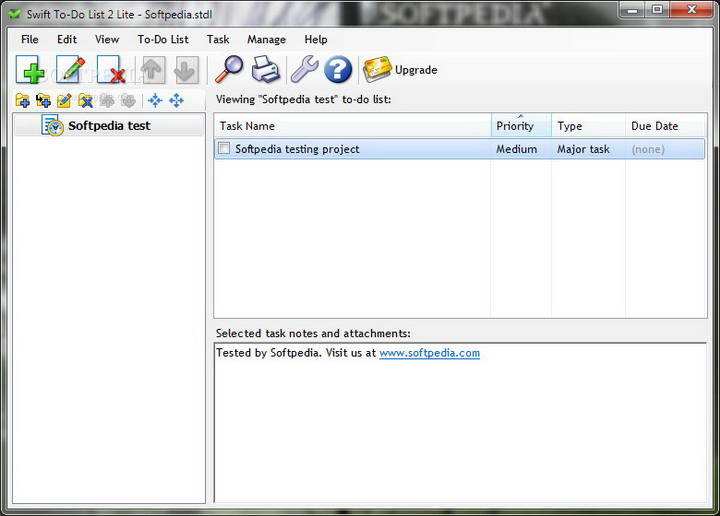Click the edit to-do list folder icon
This screenshot has width=720, height=516.
[x=64, y=100]
